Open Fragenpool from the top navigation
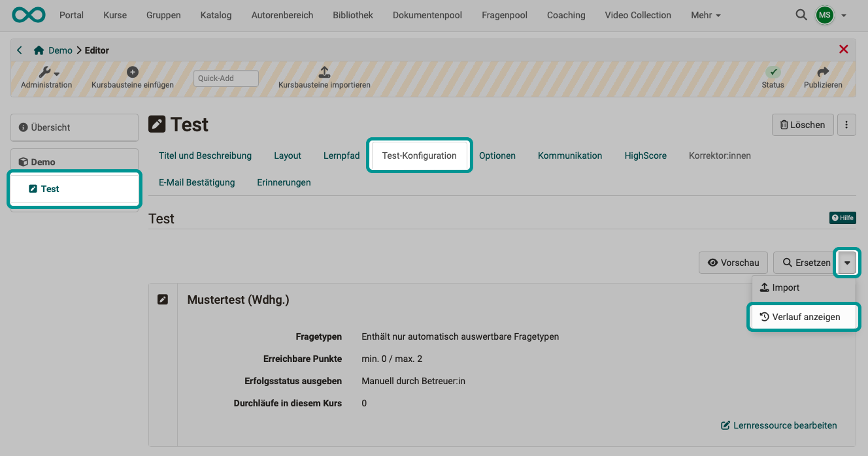The image size is (868, 456). [x=504, y=15]
